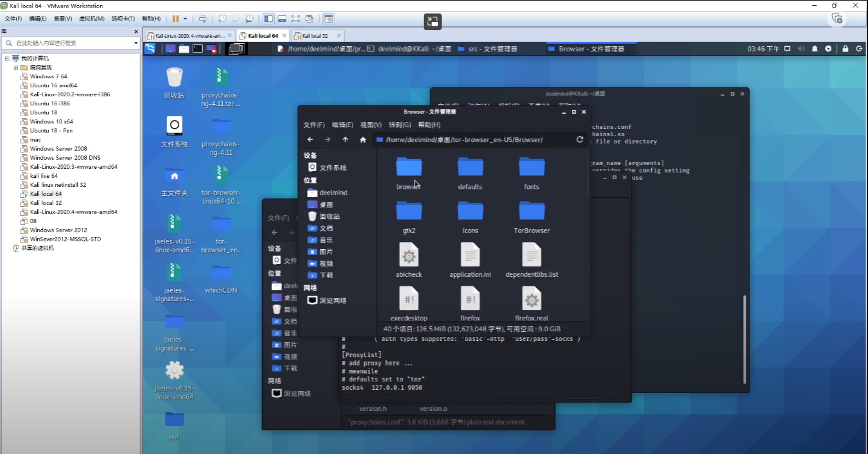Collapse the 我的计算机 tree node

tap(7, 58)
